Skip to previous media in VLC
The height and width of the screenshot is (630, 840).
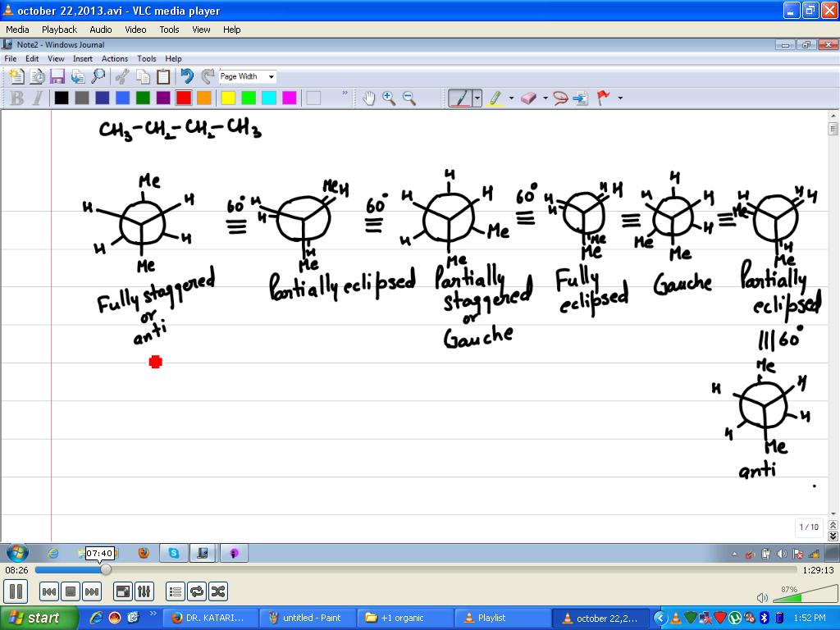click(48, 591)
